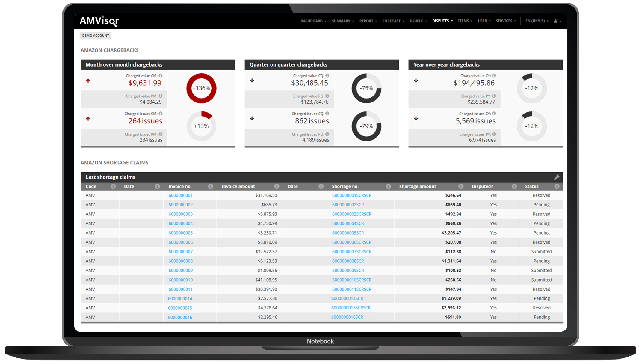
Task: Click the Demo Account button
Action: (95, 35)
